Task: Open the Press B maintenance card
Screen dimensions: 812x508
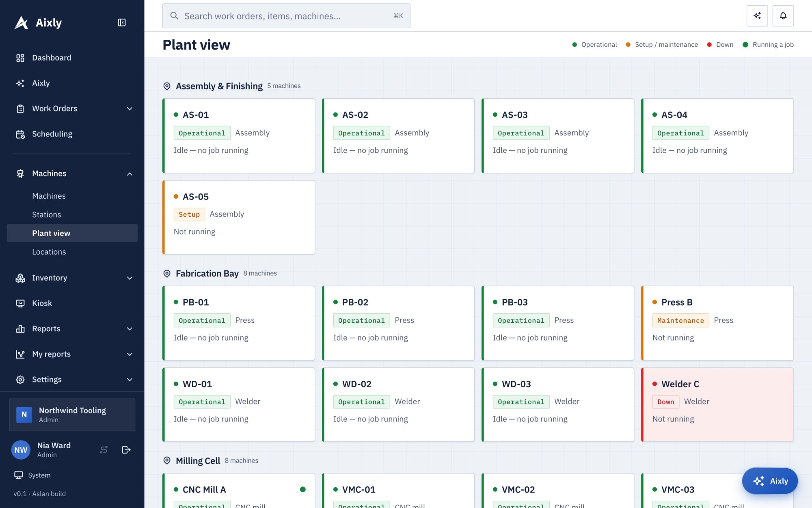Action: [x=717, y=323]
